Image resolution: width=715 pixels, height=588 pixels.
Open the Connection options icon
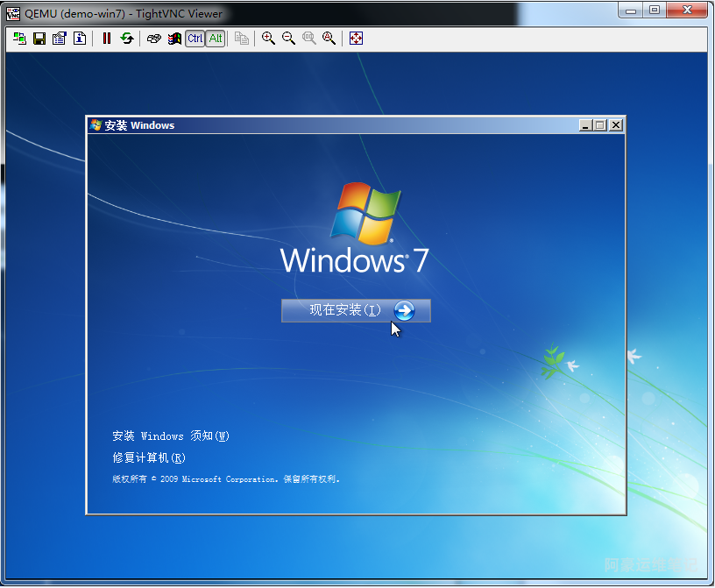60,39
